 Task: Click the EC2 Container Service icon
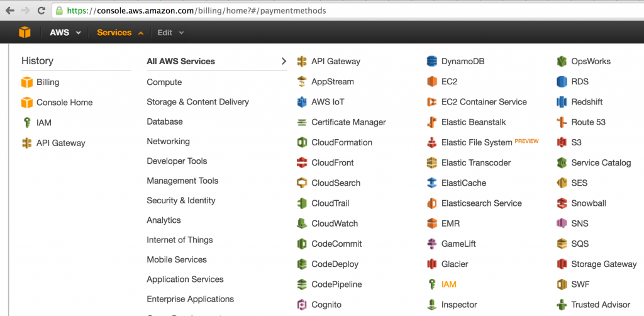tap(432, 102)
